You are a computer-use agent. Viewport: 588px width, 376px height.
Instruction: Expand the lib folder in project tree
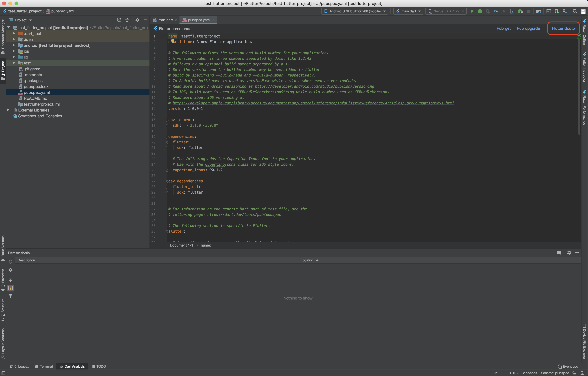14,57
